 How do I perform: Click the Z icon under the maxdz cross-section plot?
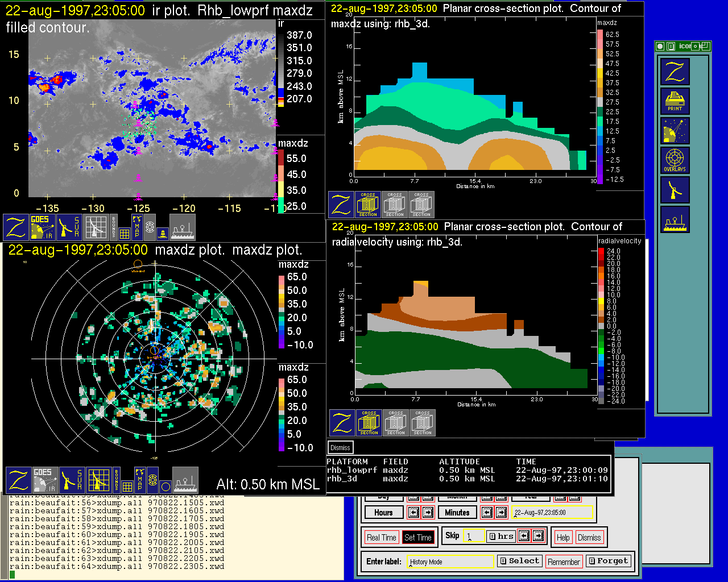tap(341, 205)
